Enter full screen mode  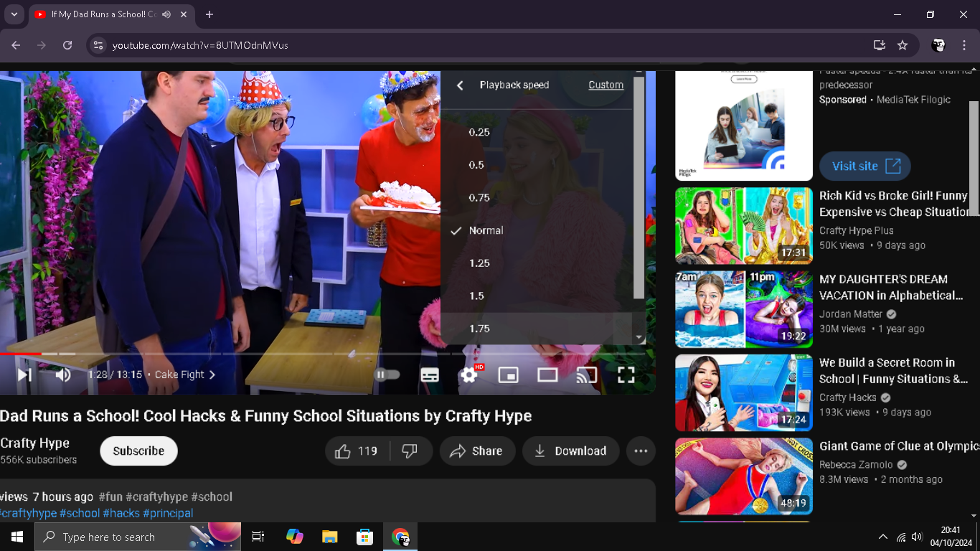point(626,375)
